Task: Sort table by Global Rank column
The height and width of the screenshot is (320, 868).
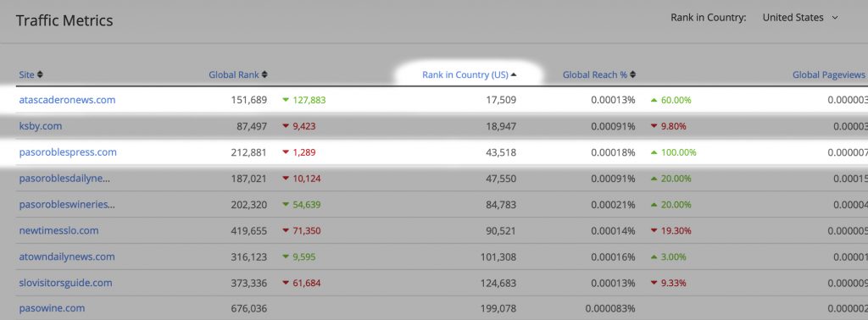Action: coord(238,74)
